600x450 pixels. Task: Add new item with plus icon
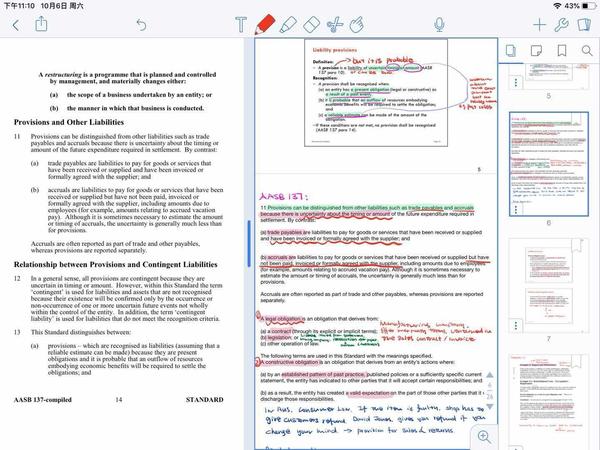point(540,25)
